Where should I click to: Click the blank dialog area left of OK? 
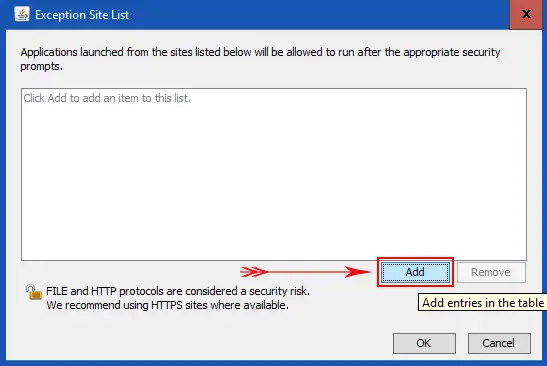coord(199,343)
